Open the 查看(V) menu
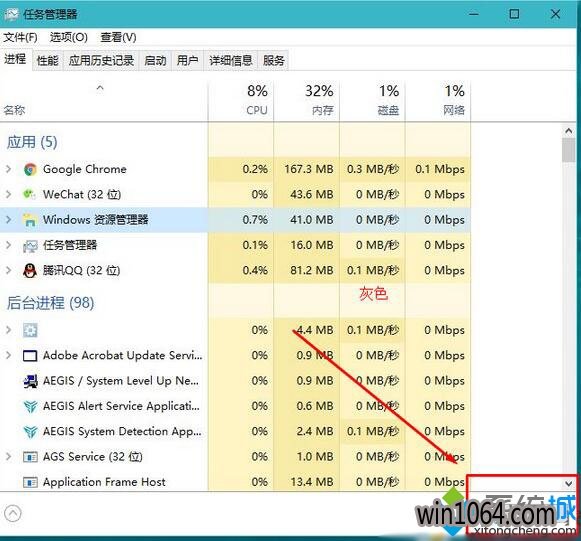This screenshot has height=541, width=581. point(118,37)
